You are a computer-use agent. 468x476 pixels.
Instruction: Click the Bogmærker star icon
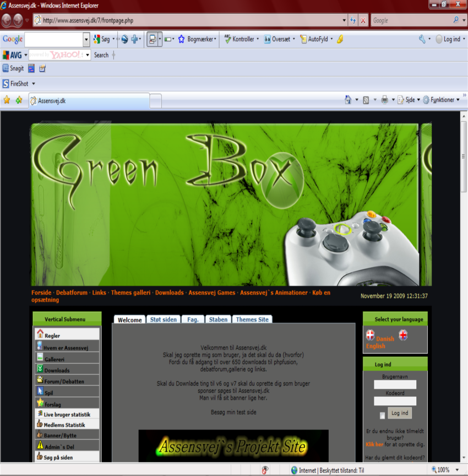point(181,39)
